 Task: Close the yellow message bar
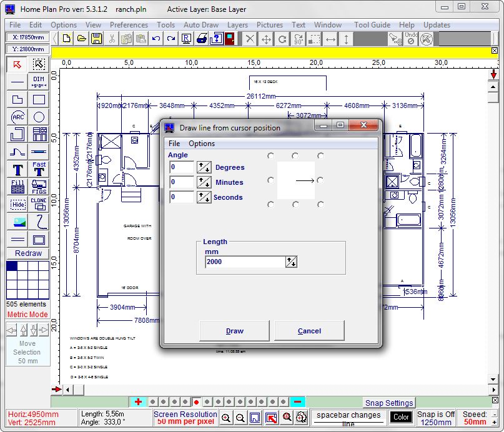[495, 51]
